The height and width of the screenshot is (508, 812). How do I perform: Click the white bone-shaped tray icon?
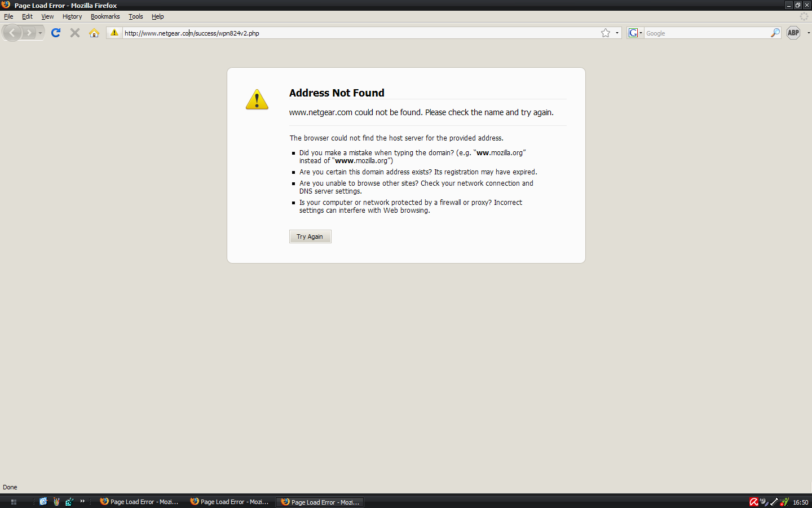(774, 502)
